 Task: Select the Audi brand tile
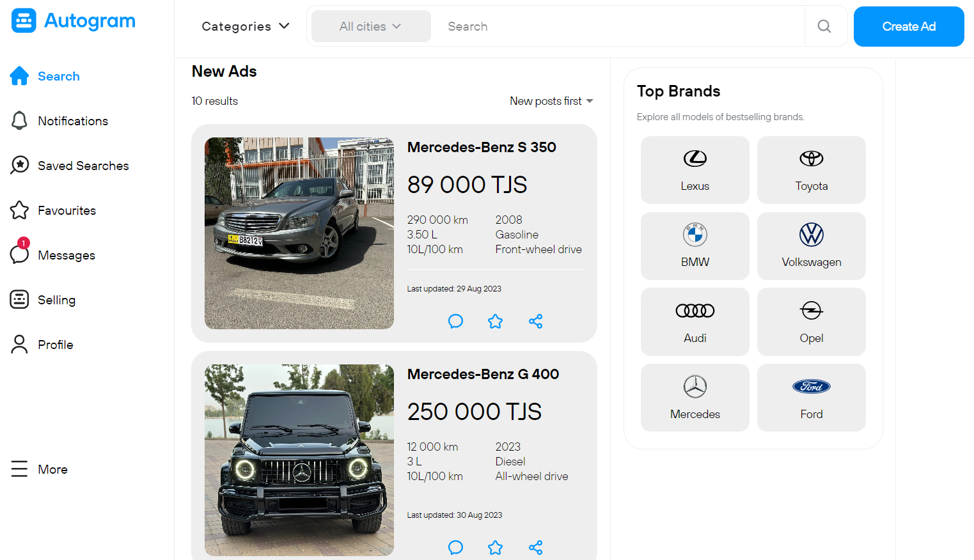(695, 322)
